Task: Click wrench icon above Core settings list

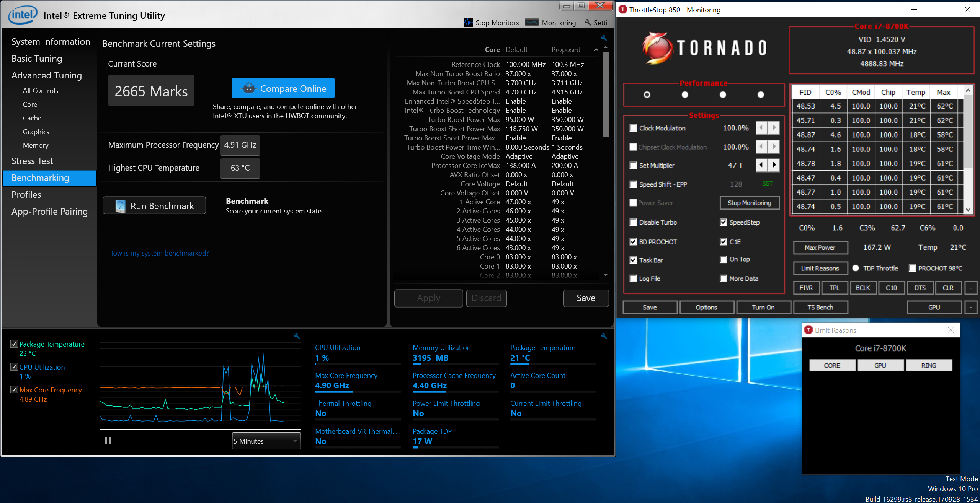Action: (604, 38)
